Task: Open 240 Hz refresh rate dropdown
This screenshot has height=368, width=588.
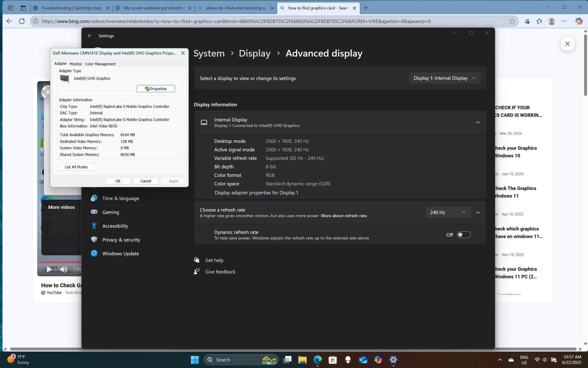Action: click(448, 213)
